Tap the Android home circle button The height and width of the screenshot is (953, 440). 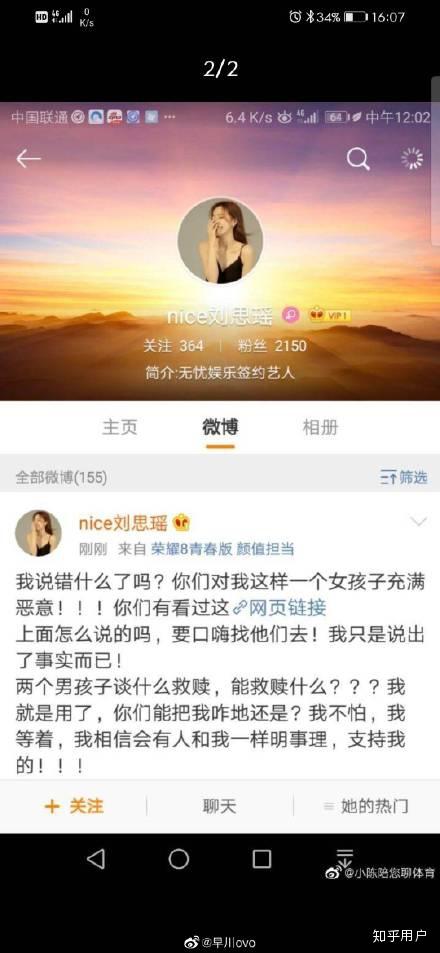[179, 859]
